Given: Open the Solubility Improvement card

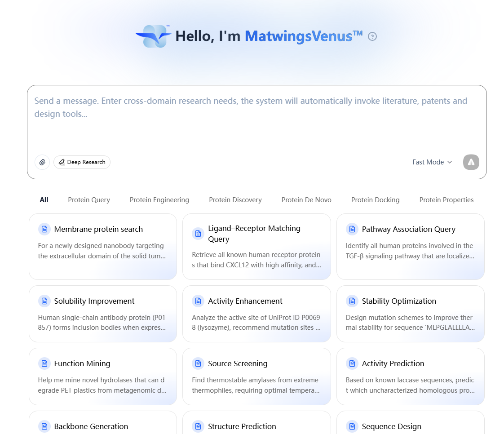Looking at the screenshot, I should (103, 314).
